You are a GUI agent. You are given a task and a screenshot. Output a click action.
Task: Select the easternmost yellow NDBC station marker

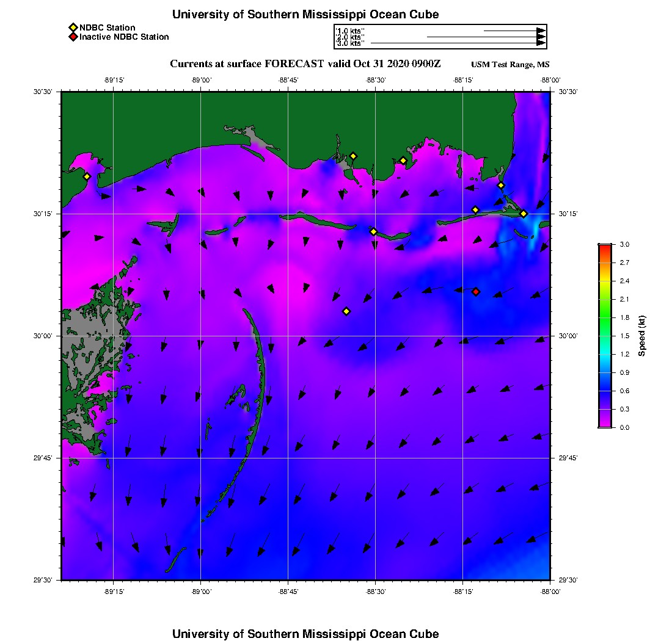524,214
